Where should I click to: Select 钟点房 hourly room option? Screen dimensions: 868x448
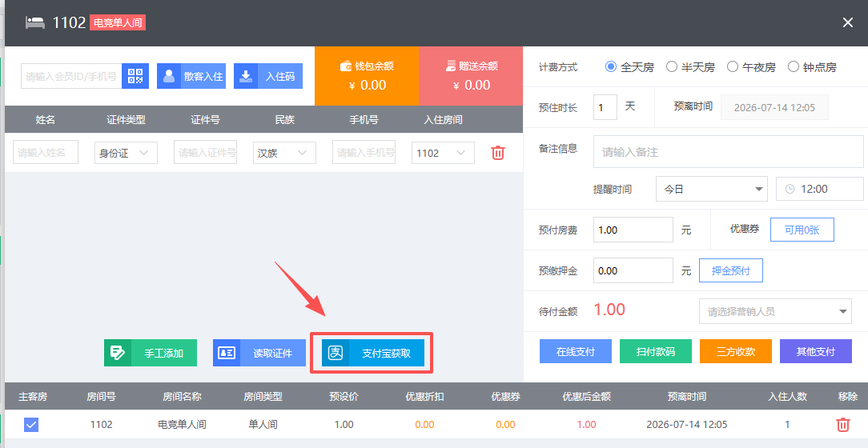point(812,67)
